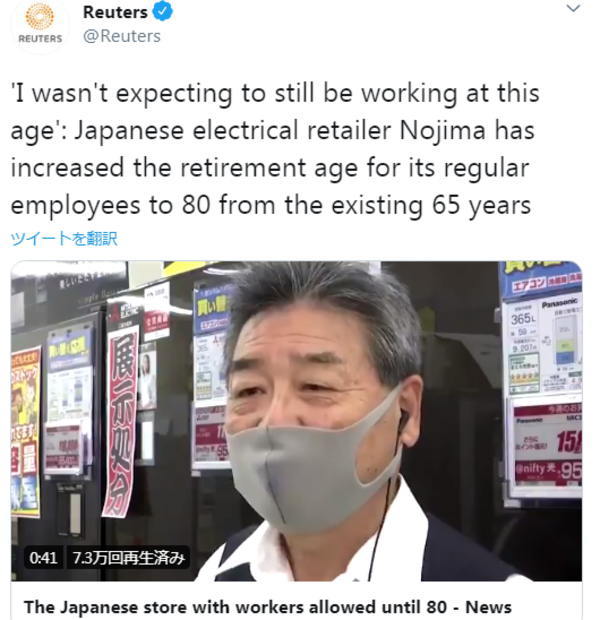Image resolution: width=600 pixels, height=620 pixels.
Task: Click the REUTERS wordmark beneath the avatar logo
Action: pos(40,39)
